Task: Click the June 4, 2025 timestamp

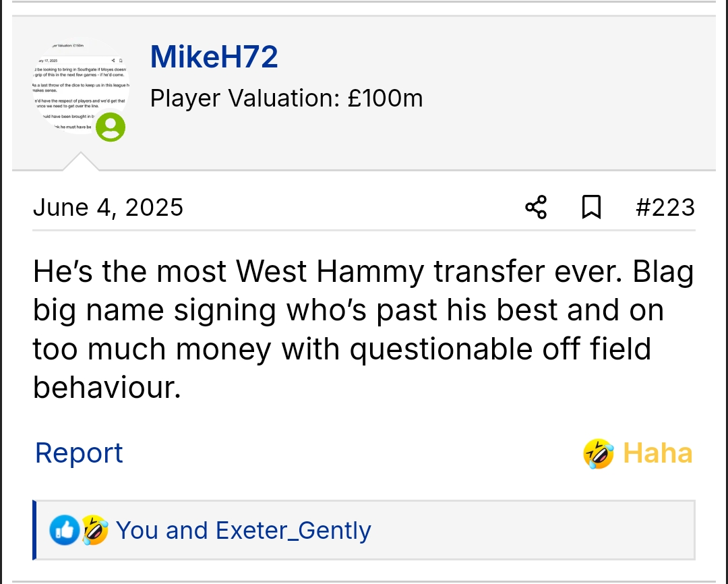Action: (108, 207)
